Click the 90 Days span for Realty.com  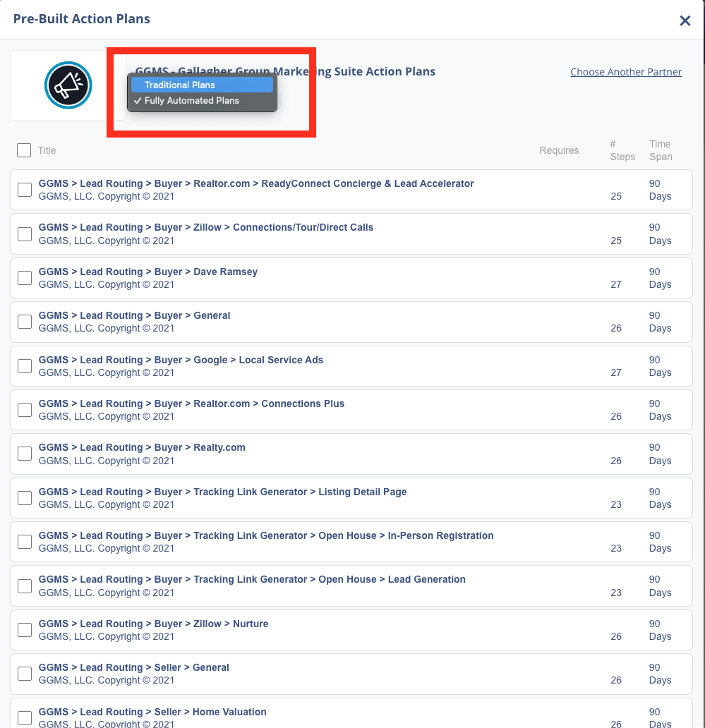coord(660,454)
